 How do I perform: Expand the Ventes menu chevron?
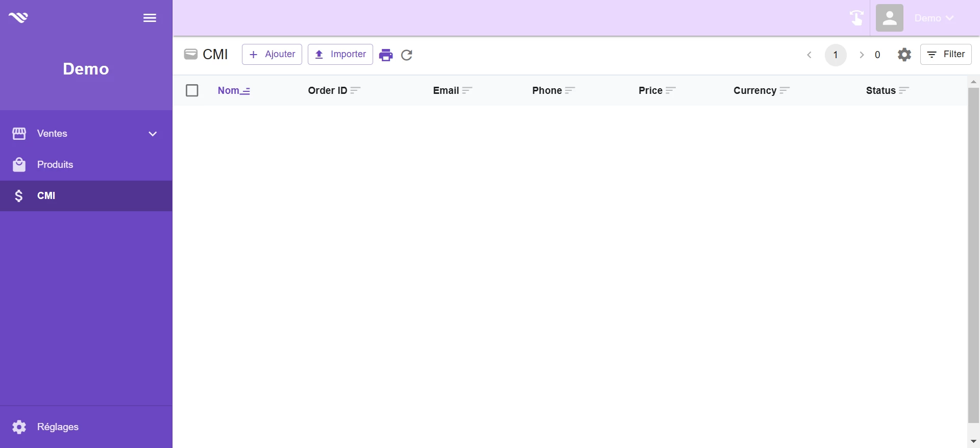153,134
